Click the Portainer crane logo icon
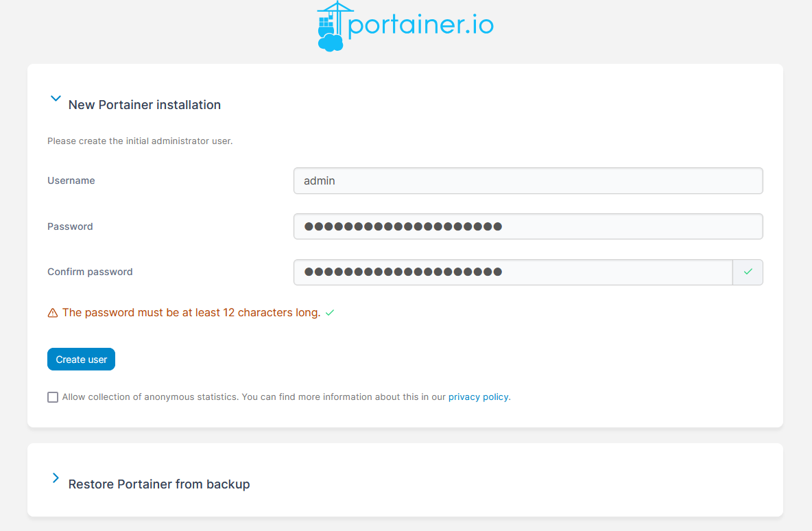 (333, 26)
